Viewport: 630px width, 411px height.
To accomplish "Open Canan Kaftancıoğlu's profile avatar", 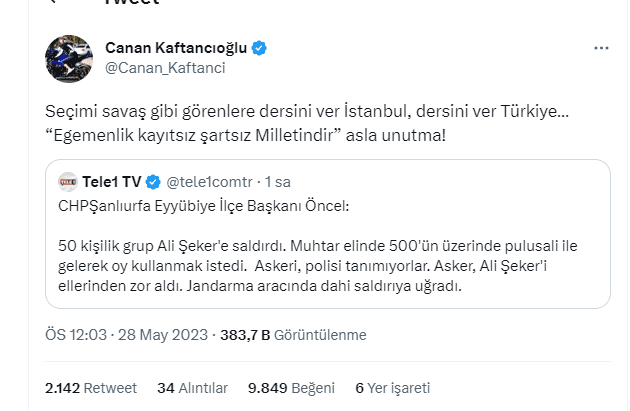I will [70, 58].
